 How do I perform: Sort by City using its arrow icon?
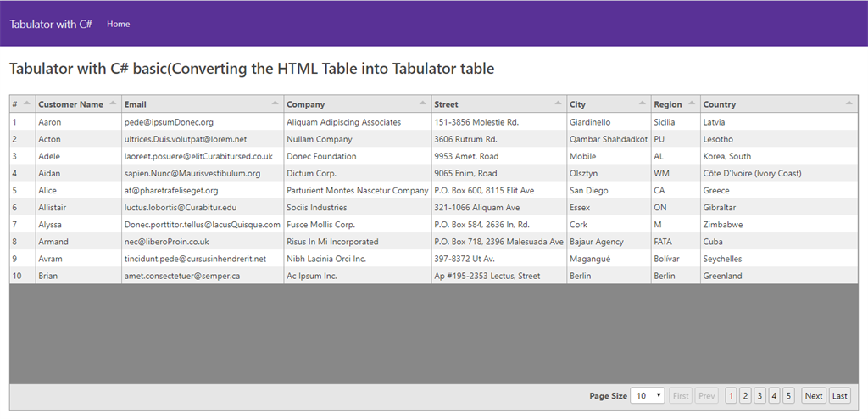(x=643, y=103)
